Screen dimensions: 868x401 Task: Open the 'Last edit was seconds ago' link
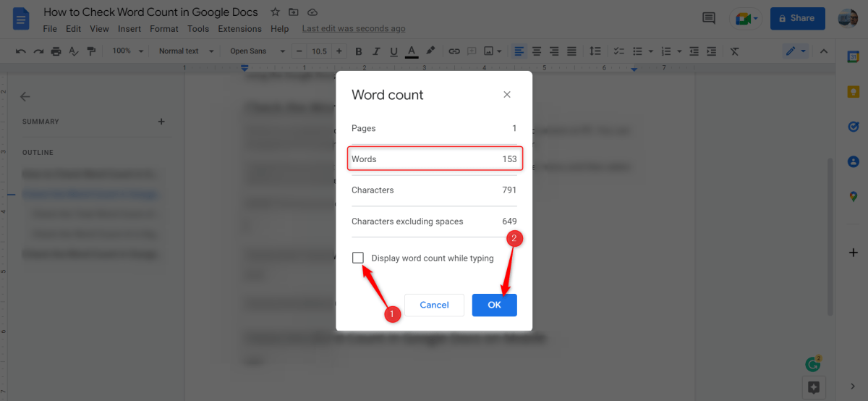point(354,29)
